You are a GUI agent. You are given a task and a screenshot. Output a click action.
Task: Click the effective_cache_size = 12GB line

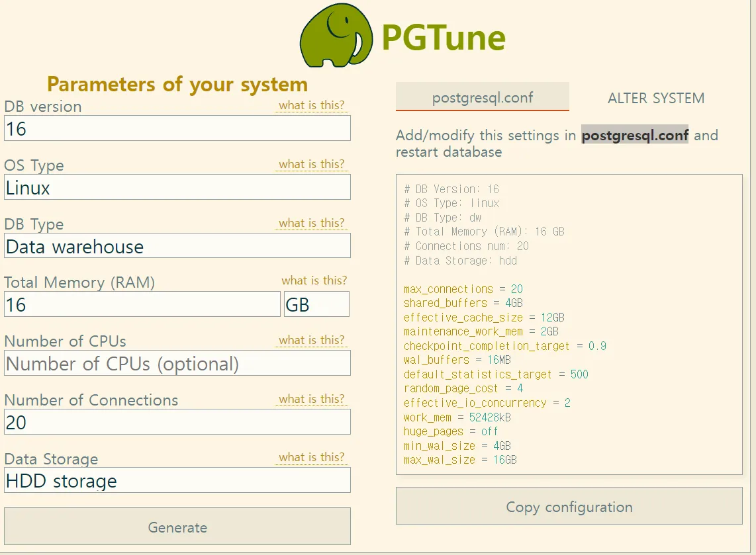(484, 318)
